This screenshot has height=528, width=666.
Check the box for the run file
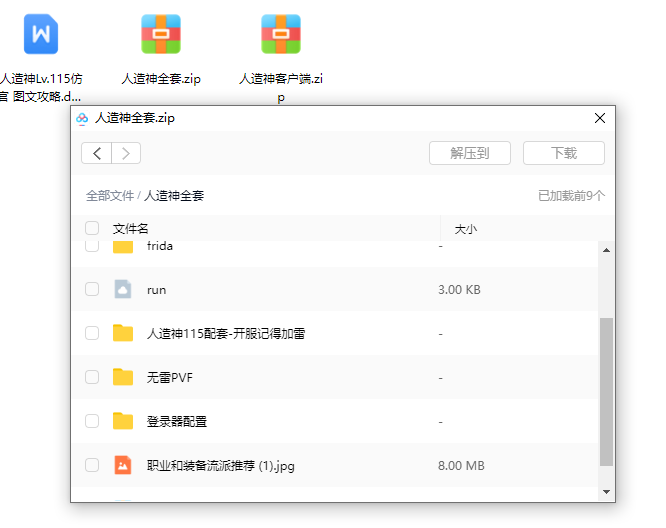pos(92,289)
